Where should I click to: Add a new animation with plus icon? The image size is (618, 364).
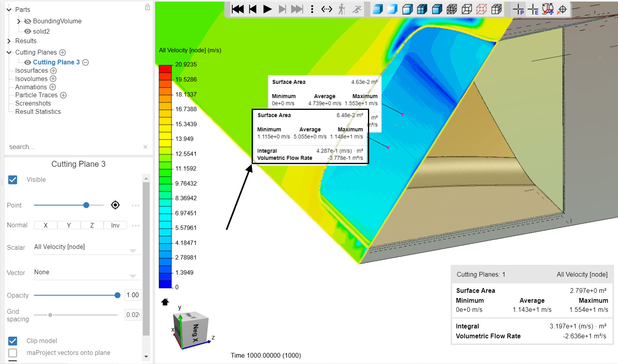pos(53,87)
